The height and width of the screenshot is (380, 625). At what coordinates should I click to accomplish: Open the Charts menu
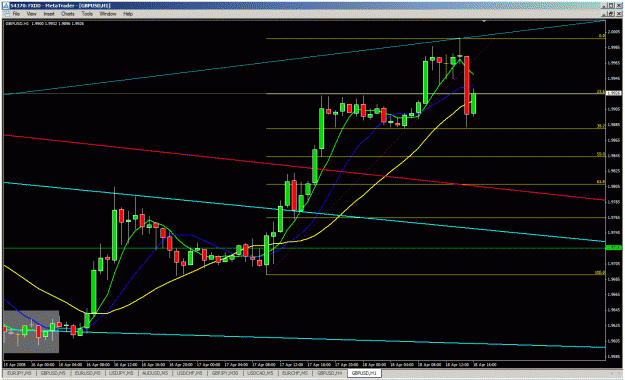(x=68, y=14)
